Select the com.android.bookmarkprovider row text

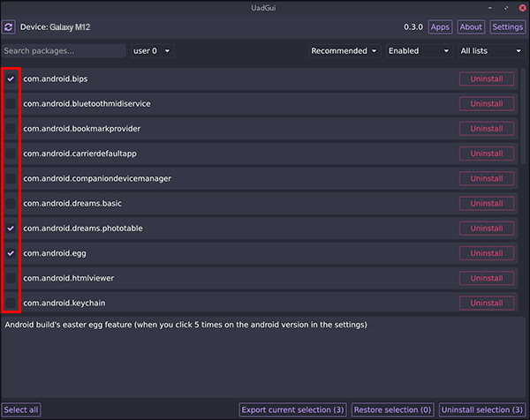click(x=82, y=129)
